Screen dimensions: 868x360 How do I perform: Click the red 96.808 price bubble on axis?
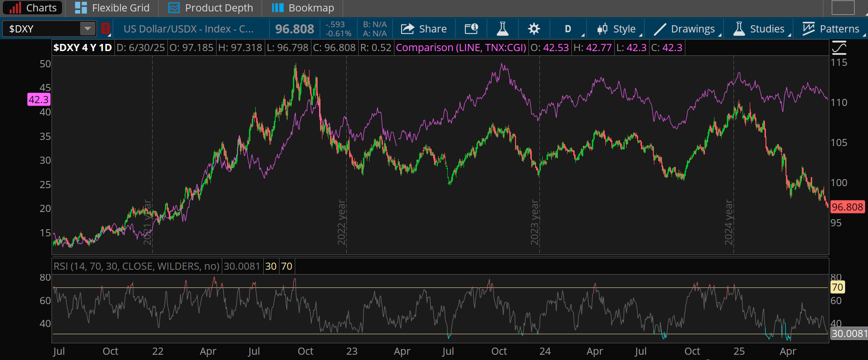(847, 207)
